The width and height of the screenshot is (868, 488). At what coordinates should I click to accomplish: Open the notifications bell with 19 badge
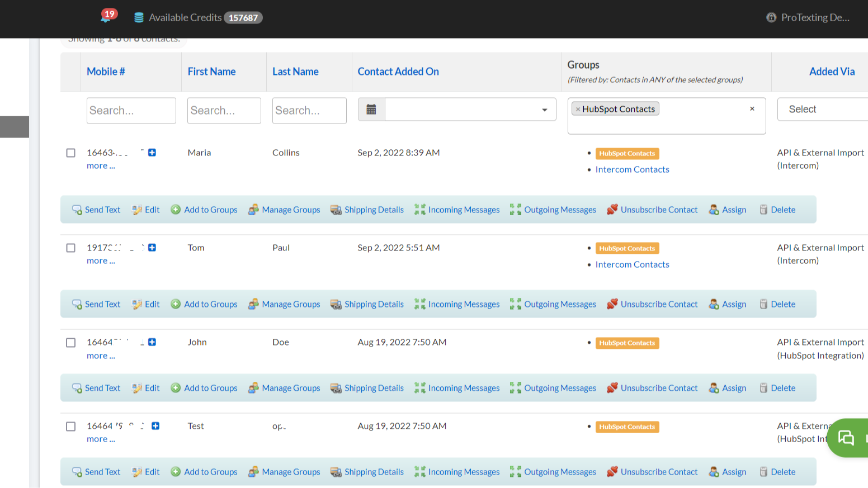click(x=106, y=17)
